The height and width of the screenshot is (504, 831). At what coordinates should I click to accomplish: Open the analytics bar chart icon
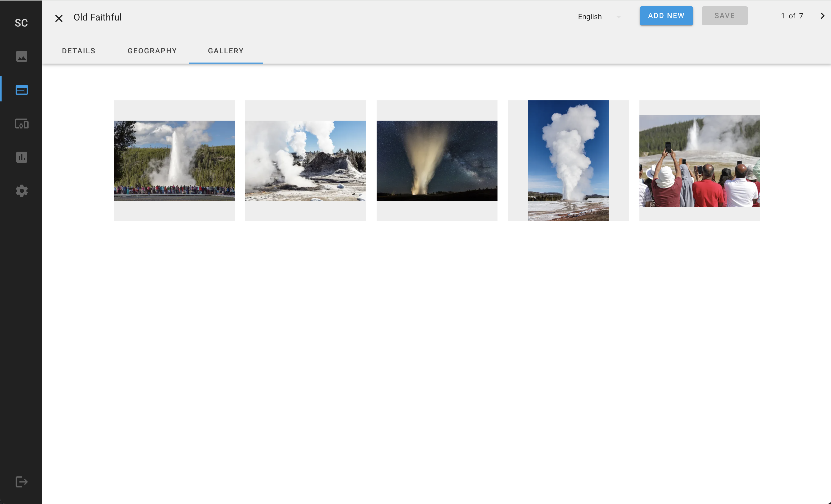(22, 157)
